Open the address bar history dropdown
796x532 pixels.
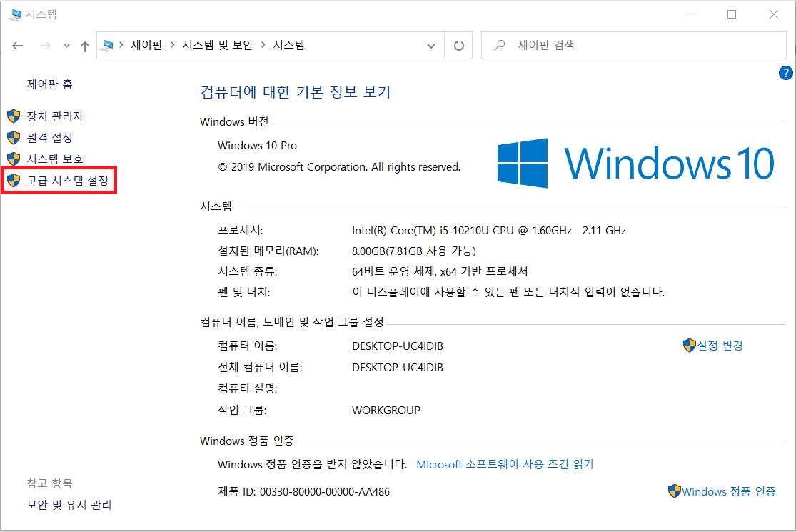431,46
